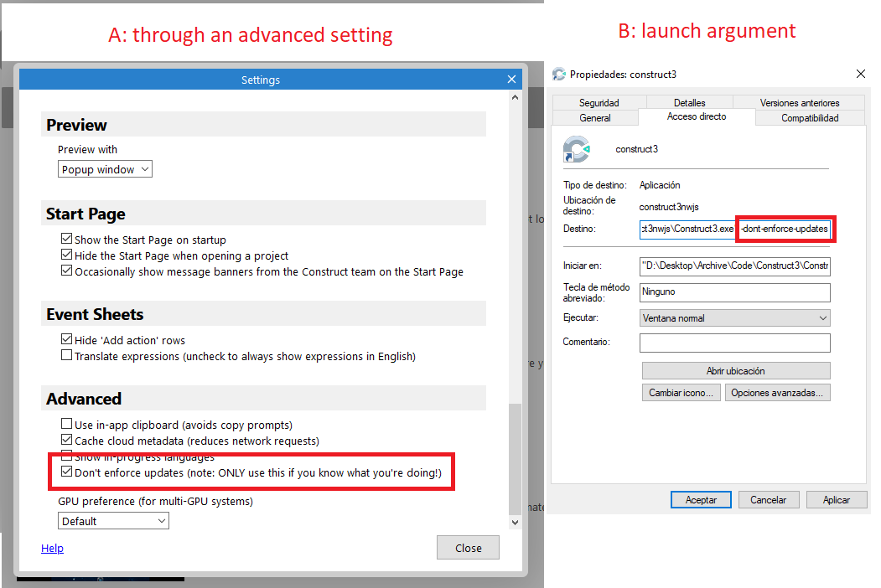
Task: Click the Close button in Settings
Action: pos(468,548)
